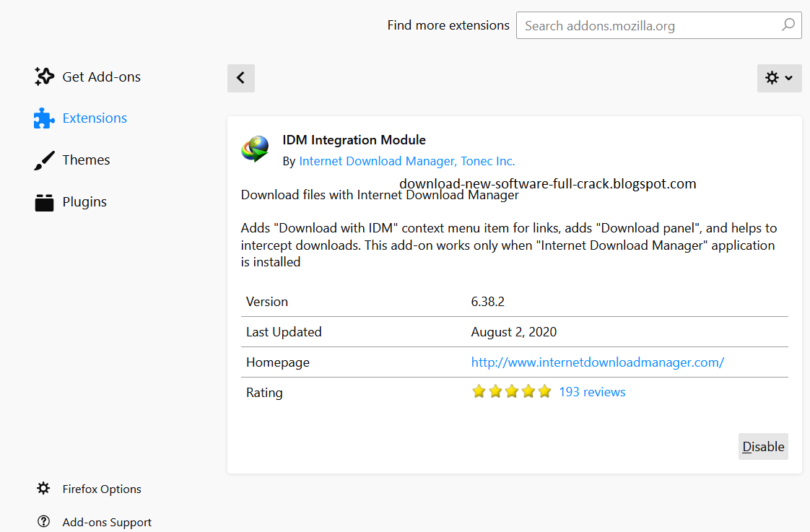Open the tools gear dropdown menu
Viewport: 810px width, 532px height.
click(779, 78)
